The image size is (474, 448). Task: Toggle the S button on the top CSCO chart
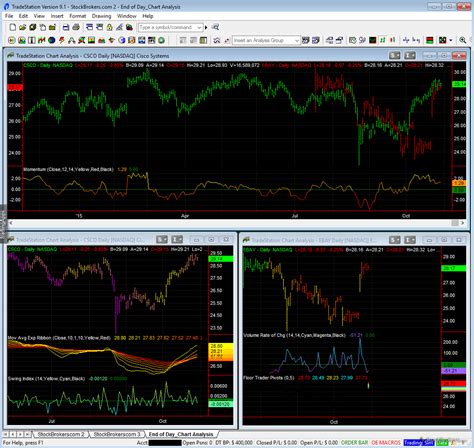394,55
